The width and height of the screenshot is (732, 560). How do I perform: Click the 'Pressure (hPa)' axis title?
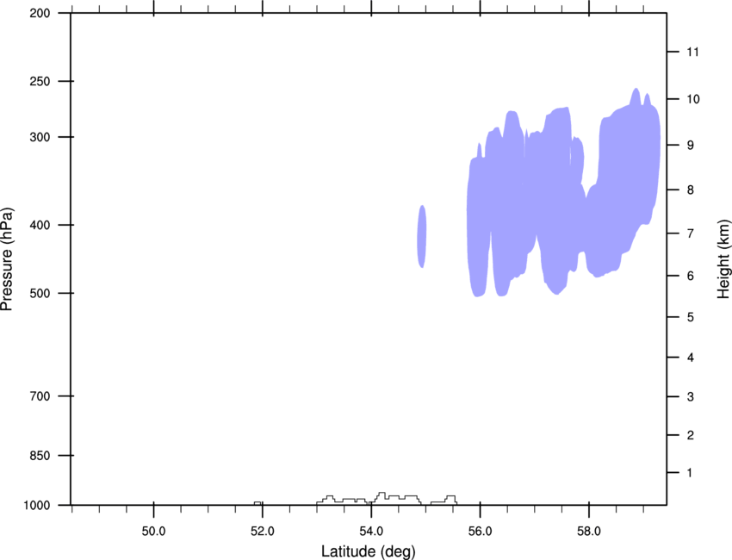(x=7, y=259)
